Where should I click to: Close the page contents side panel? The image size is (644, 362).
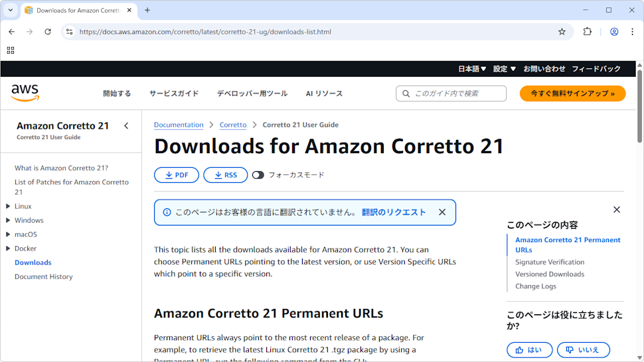point(617,210)
